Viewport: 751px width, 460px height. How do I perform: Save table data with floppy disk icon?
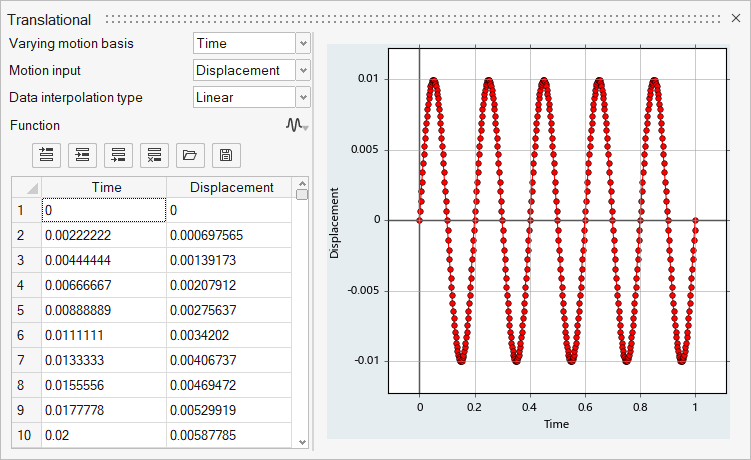(x=226, y=155)
